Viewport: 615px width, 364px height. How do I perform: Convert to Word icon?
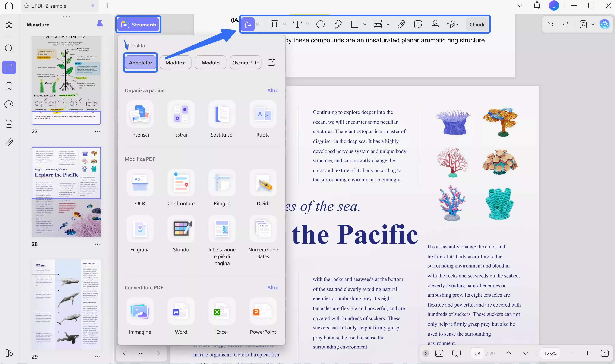(181, 311)
